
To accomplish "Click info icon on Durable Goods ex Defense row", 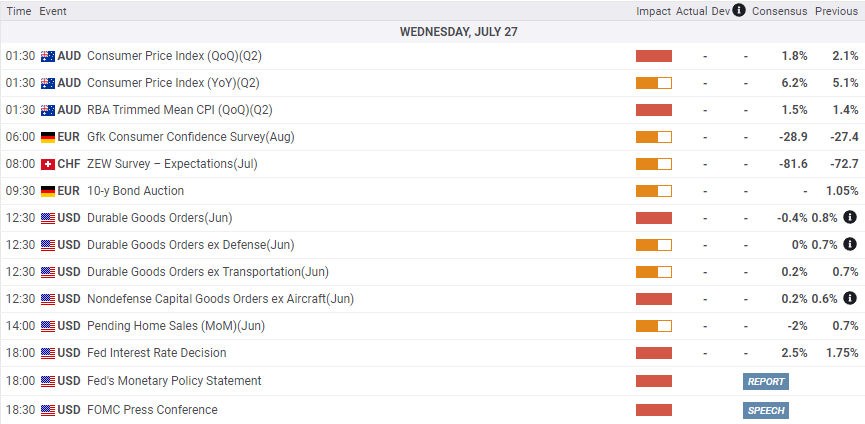I will pyautogui.click(x=850, y=244).
